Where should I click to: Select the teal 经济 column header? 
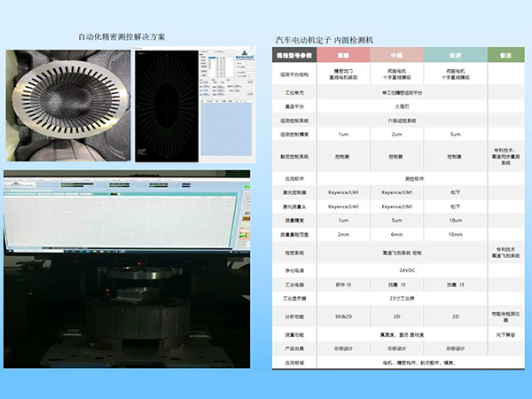(454, 55)
